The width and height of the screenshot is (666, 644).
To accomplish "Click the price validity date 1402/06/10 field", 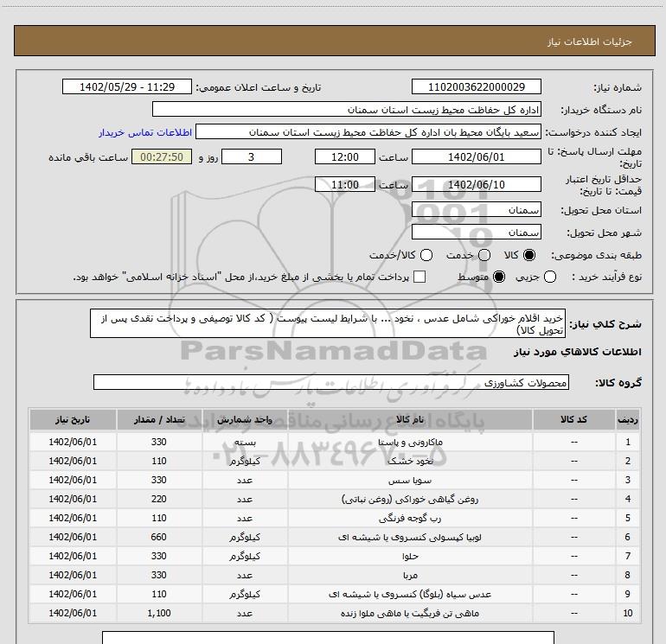I will point(477,184).
